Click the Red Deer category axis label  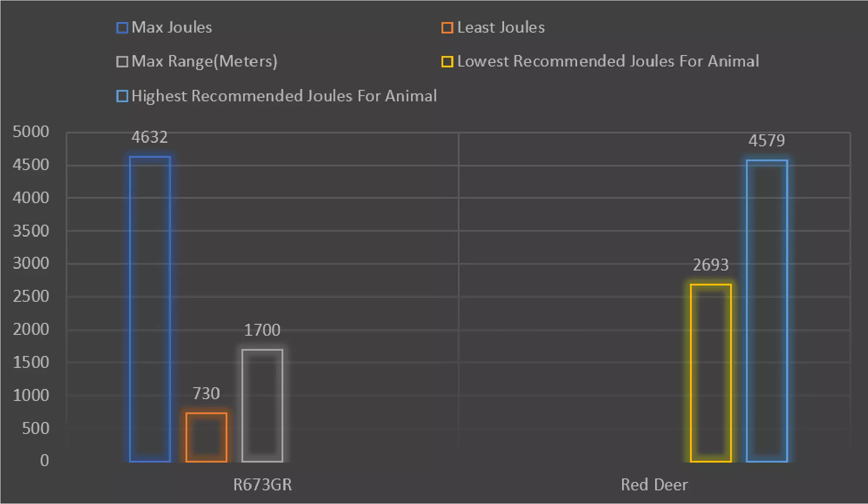(x=654, y=485)
